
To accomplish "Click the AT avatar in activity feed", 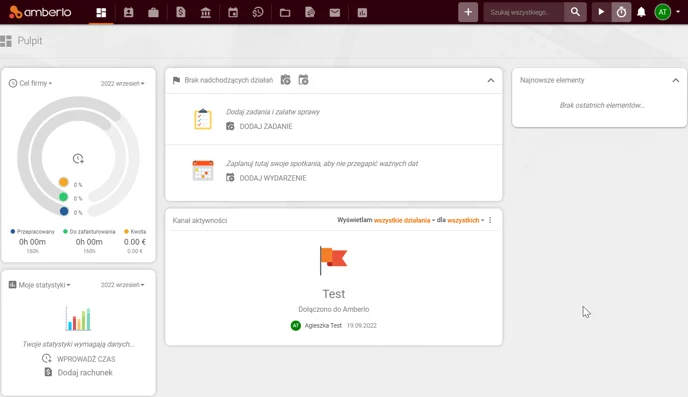I will click(x=296, y=325).
